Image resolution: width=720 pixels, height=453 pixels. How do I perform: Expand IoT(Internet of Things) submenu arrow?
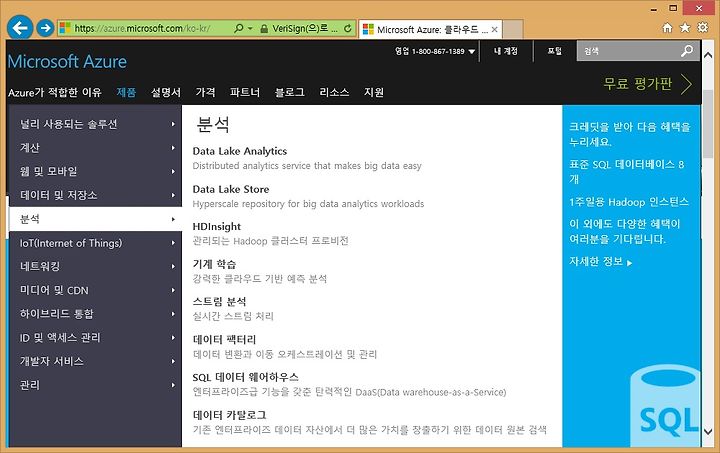click(173, 243)
